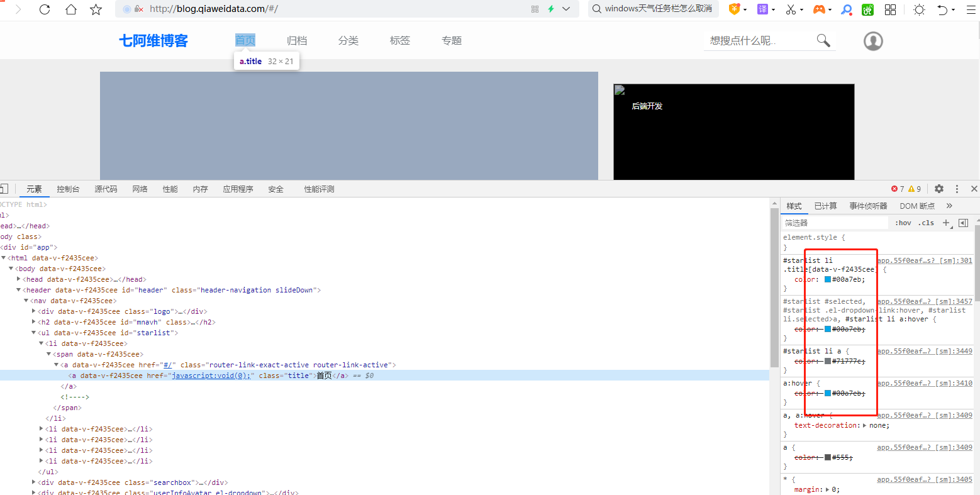Click the browser search box magnifier icon
This screenshot has width=980, height=495.
coord(596,9)
